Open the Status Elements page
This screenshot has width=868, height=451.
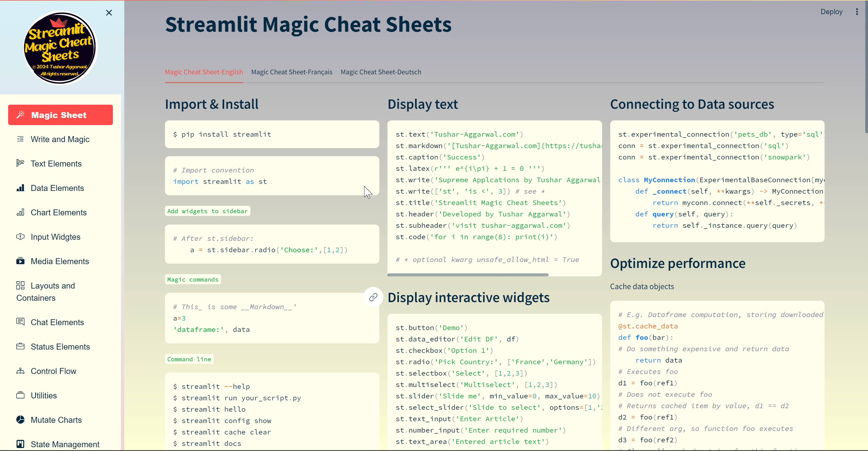(x=60, y=347)
